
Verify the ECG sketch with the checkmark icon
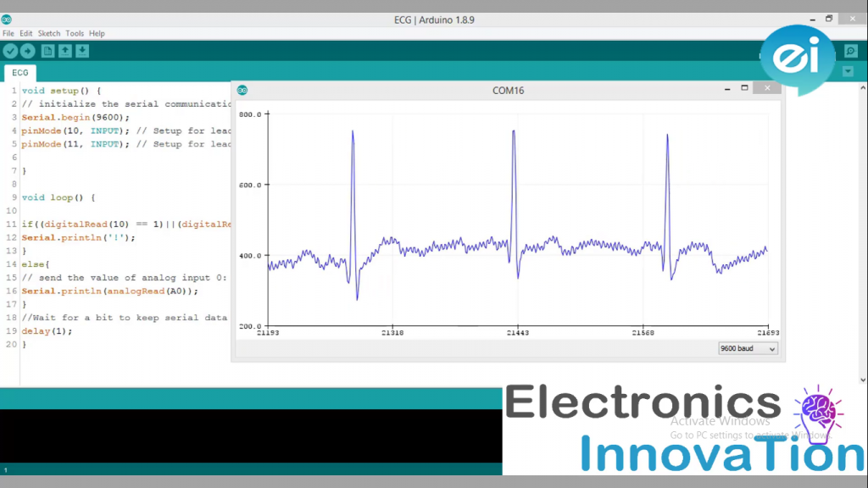10,50
